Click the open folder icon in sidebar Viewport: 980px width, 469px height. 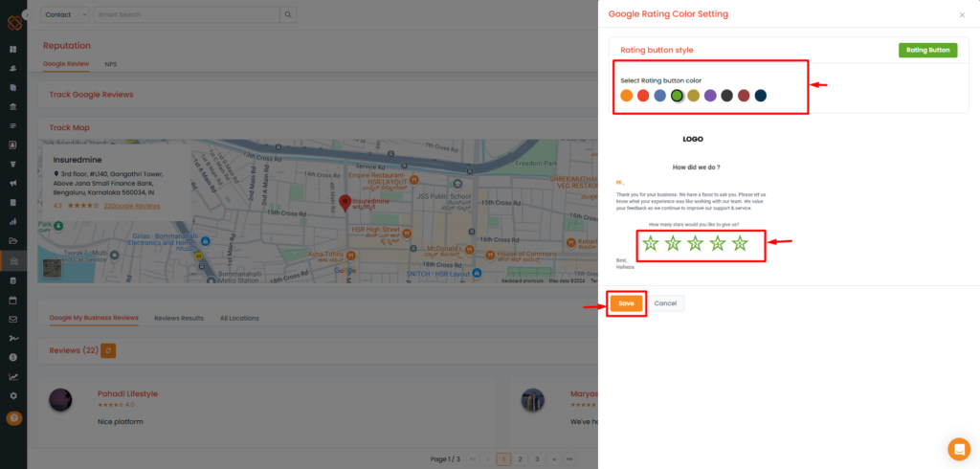point(13,241)
